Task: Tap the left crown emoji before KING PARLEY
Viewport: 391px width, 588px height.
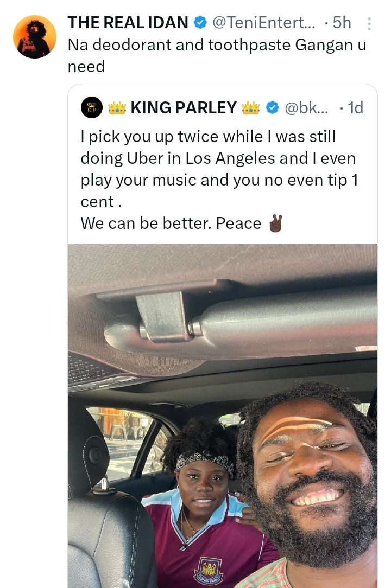Action: point(117,108)
